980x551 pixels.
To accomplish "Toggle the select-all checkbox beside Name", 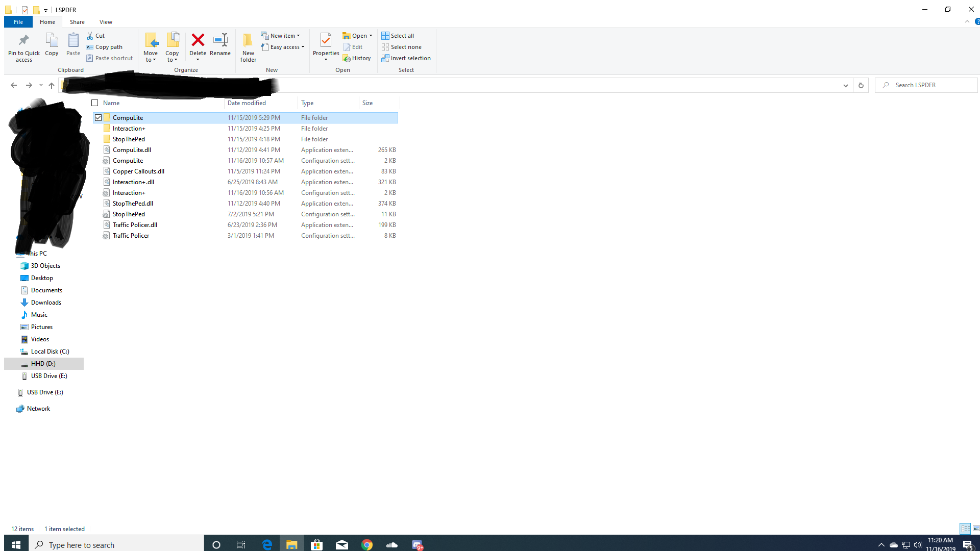I will coord(95,103).
